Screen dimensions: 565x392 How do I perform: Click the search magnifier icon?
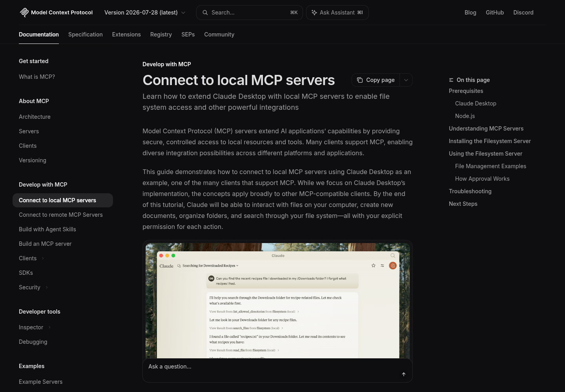click(205, 13)
